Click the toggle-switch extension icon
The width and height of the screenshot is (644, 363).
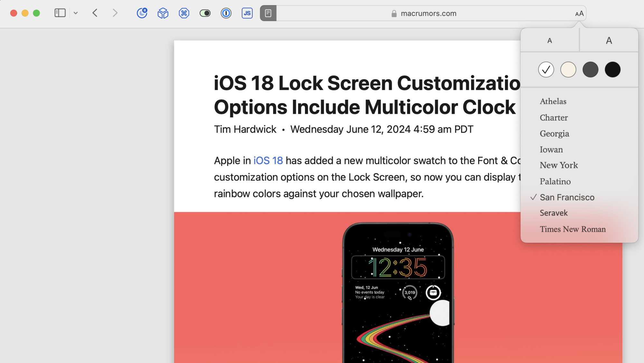click(x=205, y=13)
